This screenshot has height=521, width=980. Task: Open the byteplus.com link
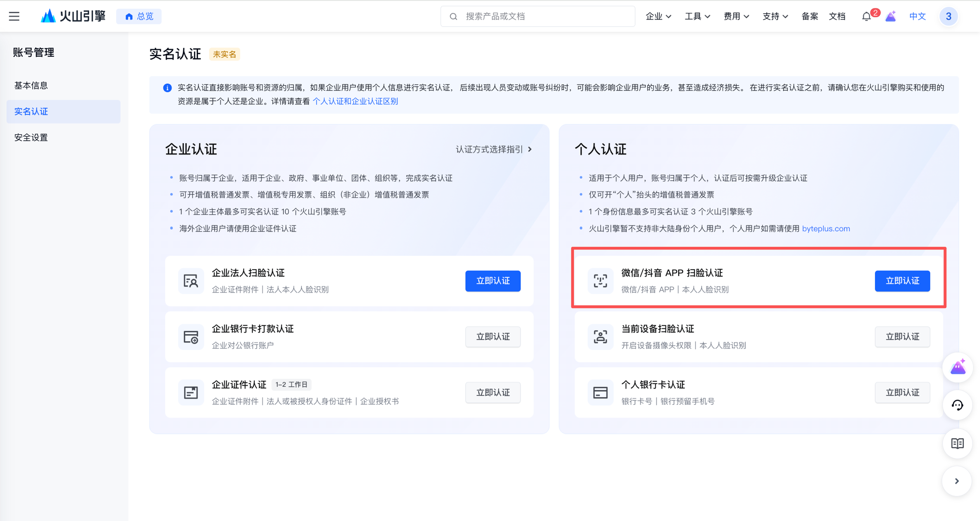[826, 228]
